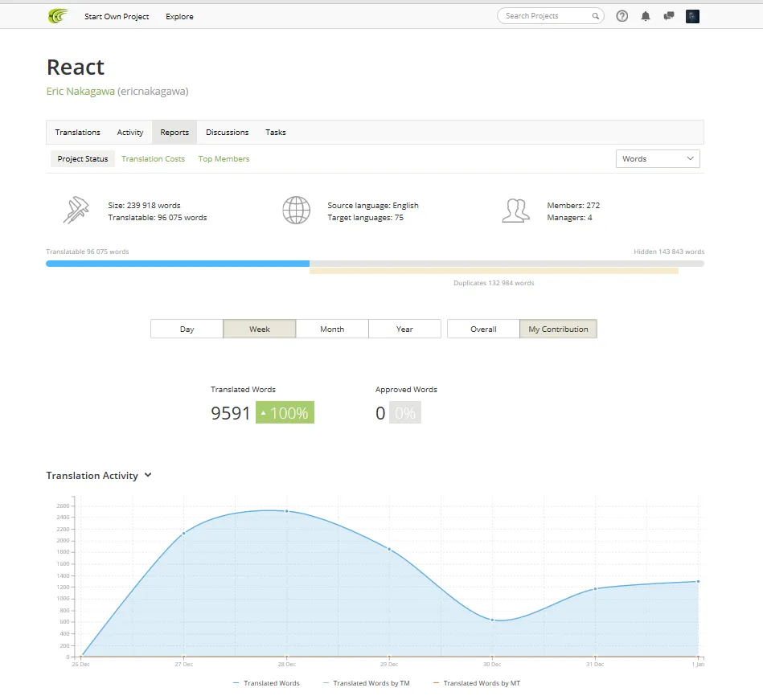Open the notifications bell icon
Image resolution: width=763 pixels, height=700 pixels.
[646, 16]
